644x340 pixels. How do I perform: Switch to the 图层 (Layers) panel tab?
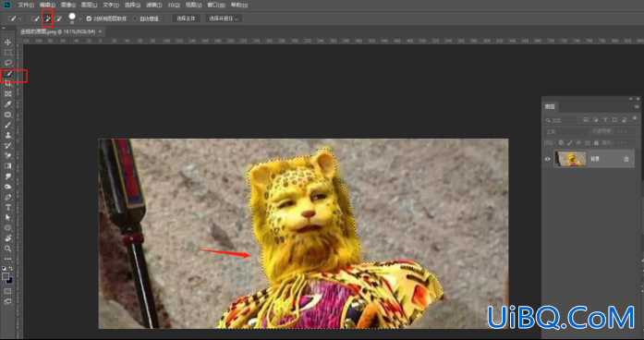tap(550, 107)
